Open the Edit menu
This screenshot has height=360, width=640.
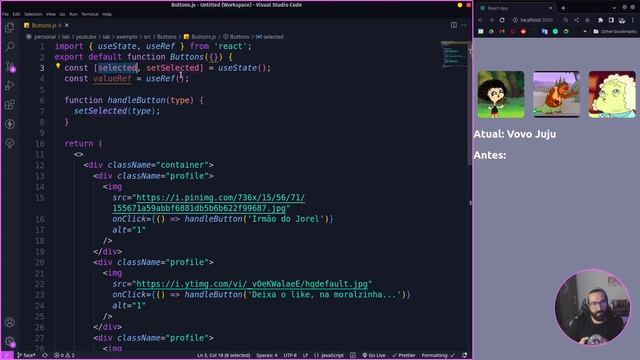tap(16, 14)
